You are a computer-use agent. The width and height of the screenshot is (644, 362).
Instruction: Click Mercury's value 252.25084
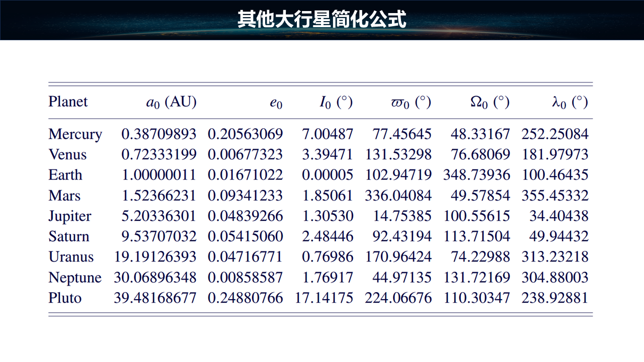[554, 134]
